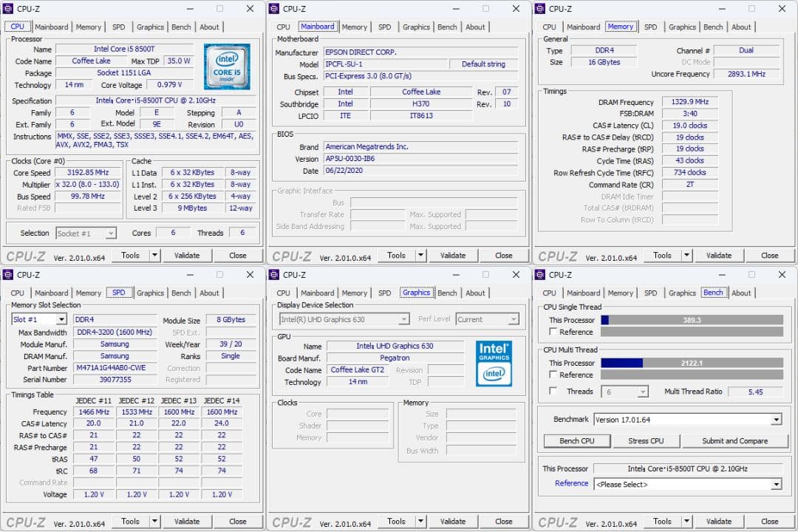Expand Tools arrow in the Memory window

(686, 255)
